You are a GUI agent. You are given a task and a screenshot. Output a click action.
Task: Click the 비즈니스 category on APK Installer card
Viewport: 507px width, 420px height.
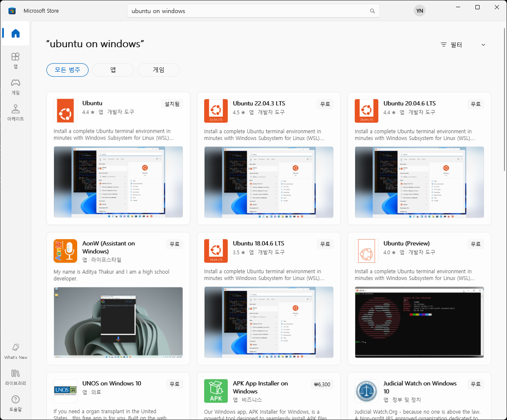(x=252, y=399)
